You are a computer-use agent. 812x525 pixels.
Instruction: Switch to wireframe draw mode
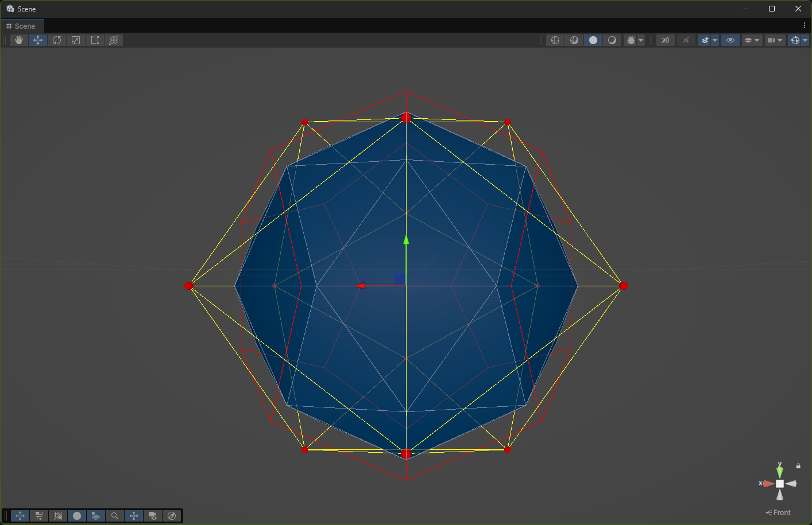tap(555, 40)
